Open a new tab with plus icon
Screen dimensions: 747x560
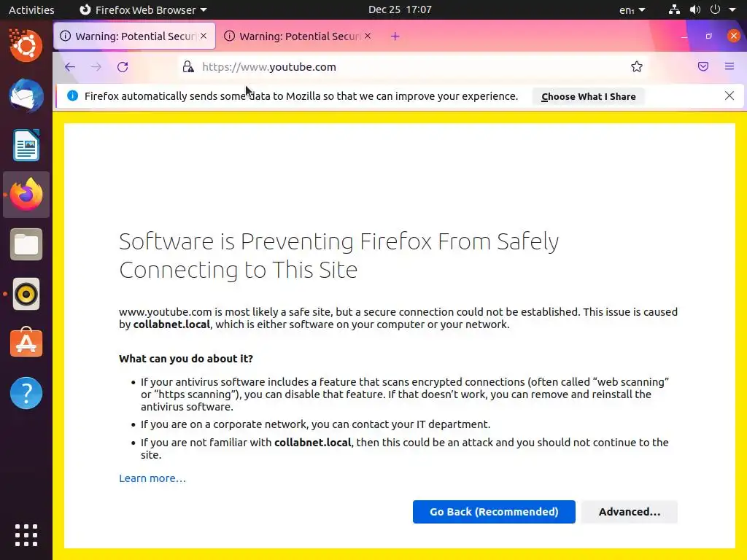click(x=395, y=36)
